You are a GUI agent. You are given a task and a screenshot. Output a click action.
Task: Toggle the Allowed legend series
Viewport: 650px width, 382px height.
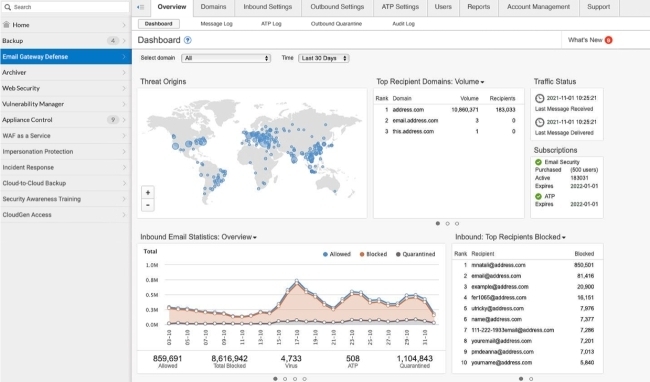pos(337,254)
